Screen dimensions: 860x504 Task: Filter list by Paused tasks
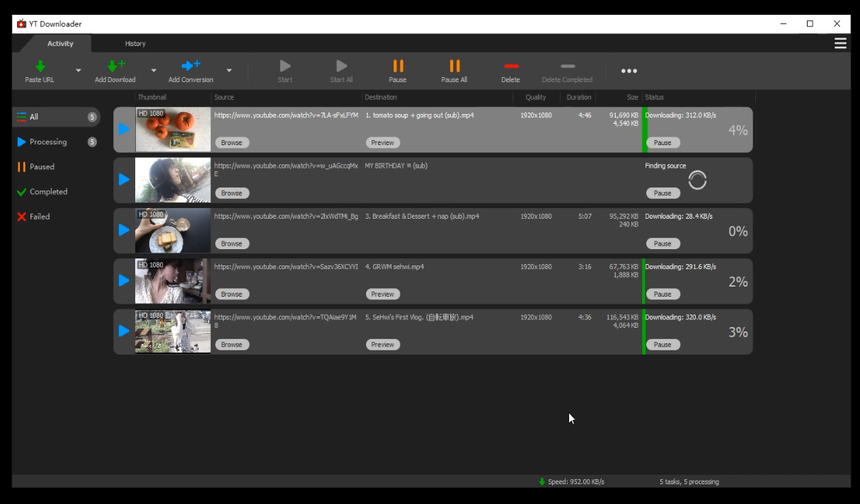pyautogui.click(x=42, y=167)
